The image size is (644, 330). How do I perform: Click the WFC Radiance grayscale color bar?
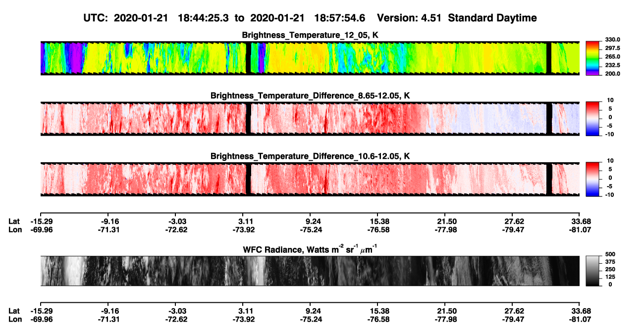tap(592, 271)
